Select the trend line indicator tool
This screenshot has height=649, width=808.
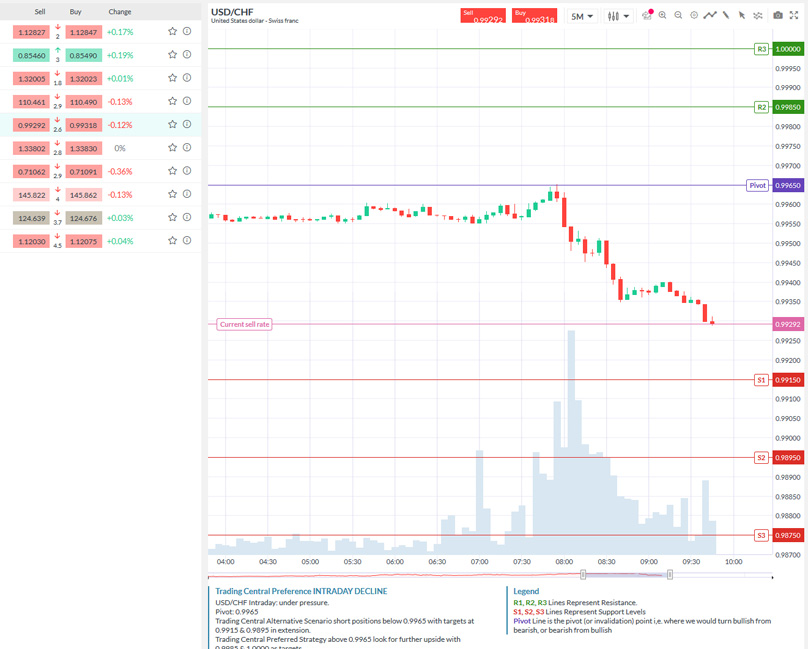click(x=710, y=15)
